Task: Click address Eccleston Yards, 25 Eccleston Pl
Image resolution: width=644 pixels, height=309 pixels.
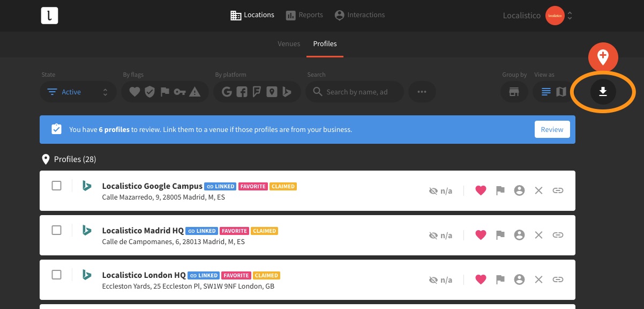Action: pyautogui.click(x=188, y=286)
